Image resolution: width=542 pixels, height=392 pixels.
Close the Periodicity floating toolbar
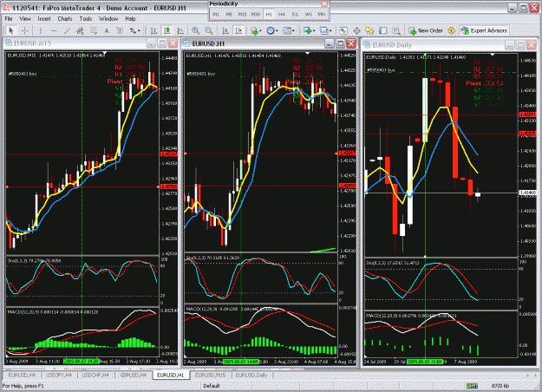pyautogui.click(x=324, y=3)
